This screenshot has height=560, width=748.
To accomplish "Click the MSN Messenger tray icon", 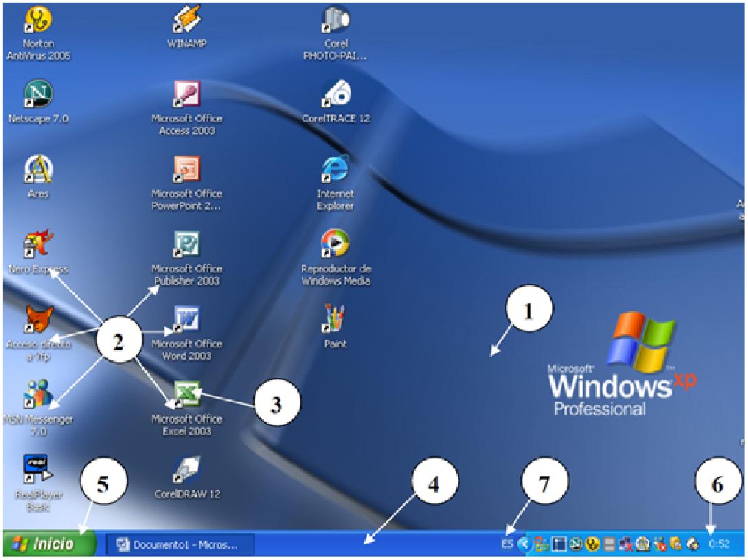I will [660, 544].
